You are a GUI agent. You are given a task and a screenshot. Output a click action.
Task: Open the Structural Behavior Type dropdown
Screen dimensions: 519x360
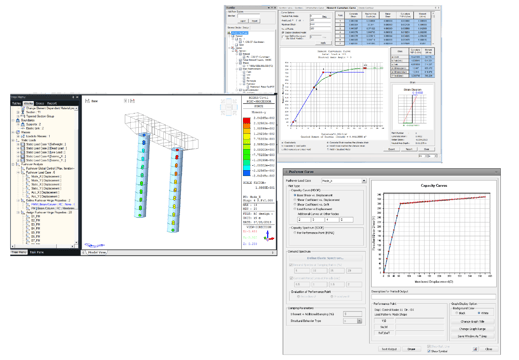coord(359,321)
